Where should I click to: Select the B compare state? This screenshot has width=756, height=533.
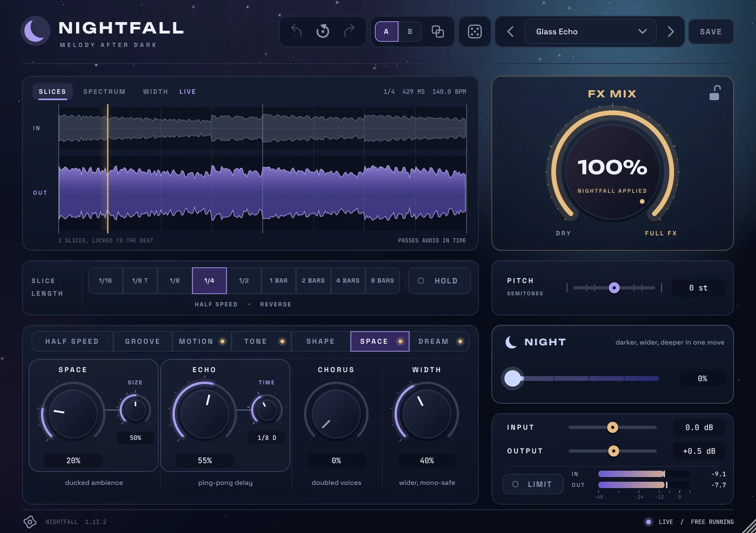click(410, 32)
